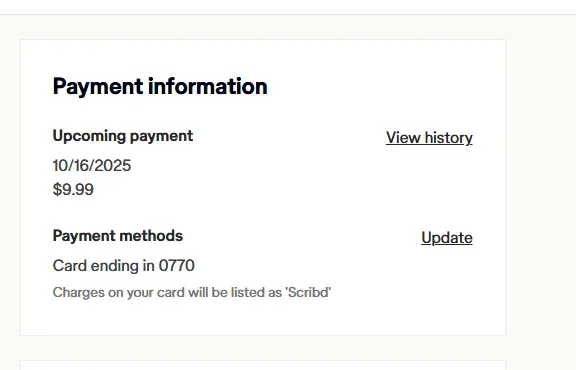Click the word information in the heading
This screenshot has height=370, width=576.
pos(208,86)
